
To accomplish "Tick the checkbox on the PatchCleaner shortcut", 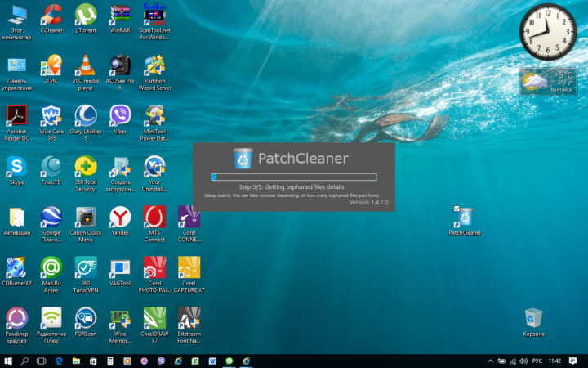I will (457, 209).
